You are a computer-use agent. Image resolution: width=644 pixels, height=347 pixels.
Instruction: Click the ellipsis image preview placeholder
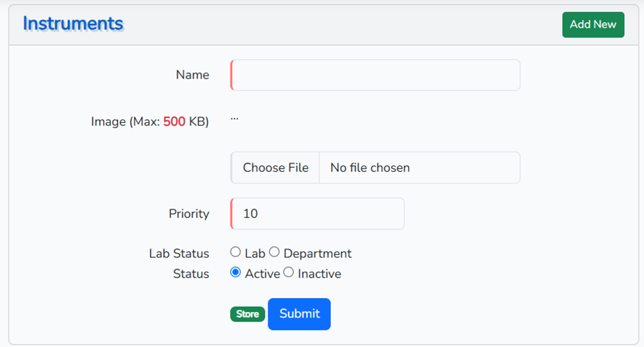pyautogui.click(x=234, y=119)
